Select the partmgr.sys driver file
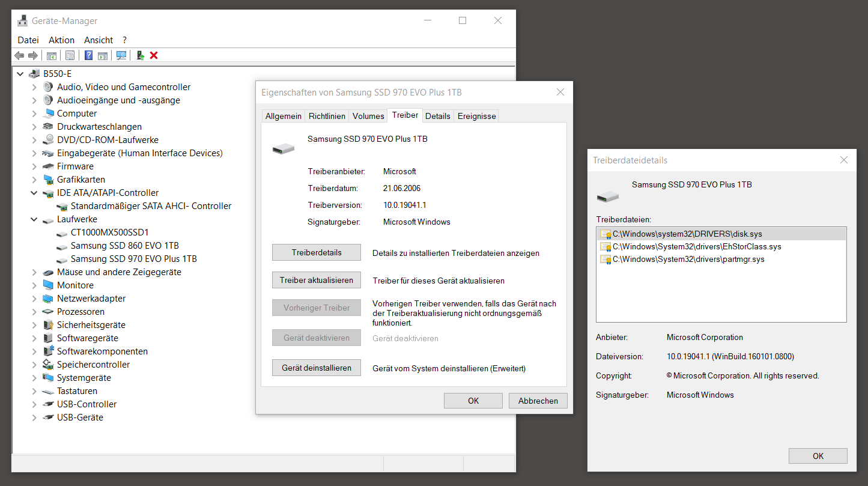This screenshot has height=486, width=868. tap(688, 260)
